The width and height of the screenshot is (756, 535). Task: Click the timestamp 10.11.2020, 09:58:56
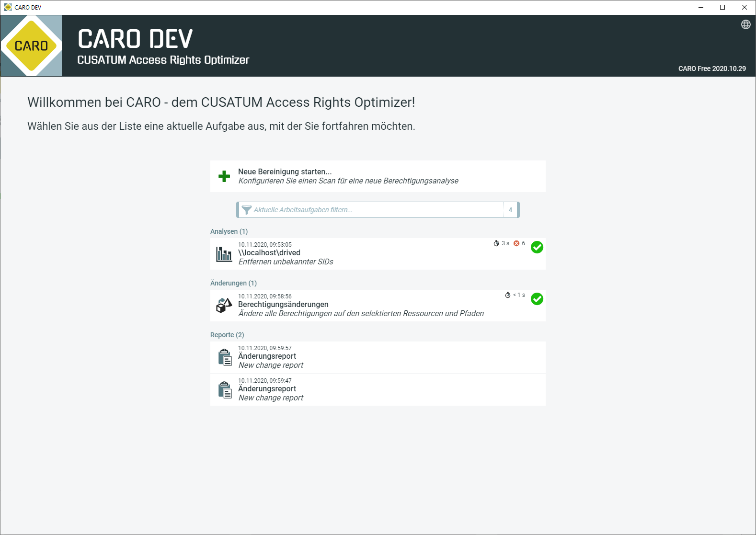click(265, 296)
